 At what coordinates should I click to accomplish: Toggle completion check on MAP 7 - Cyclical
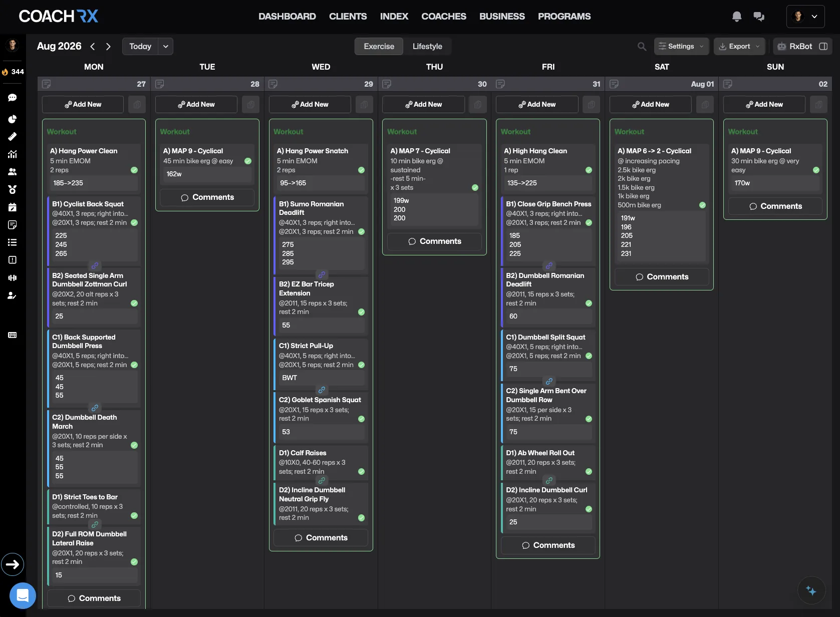point(475,188)
